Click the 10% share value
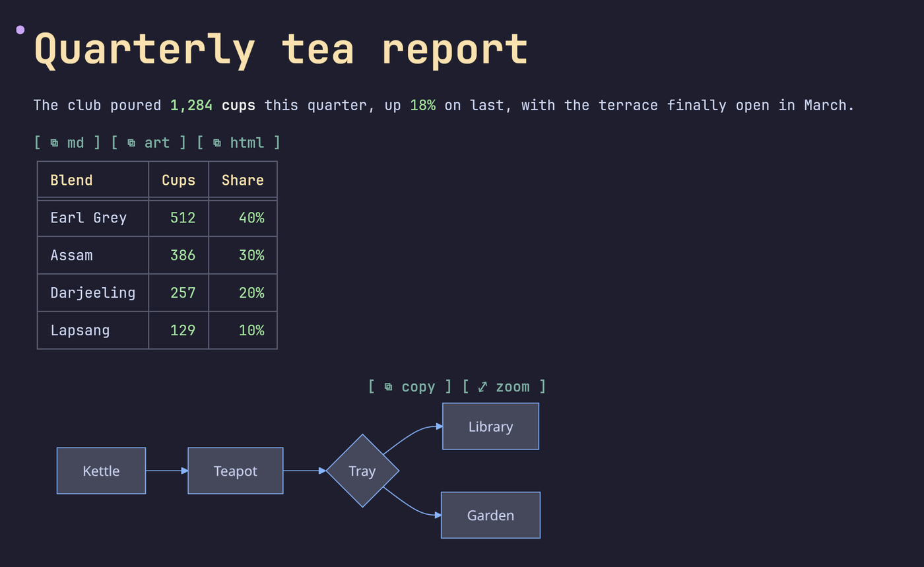 [251, 330]
